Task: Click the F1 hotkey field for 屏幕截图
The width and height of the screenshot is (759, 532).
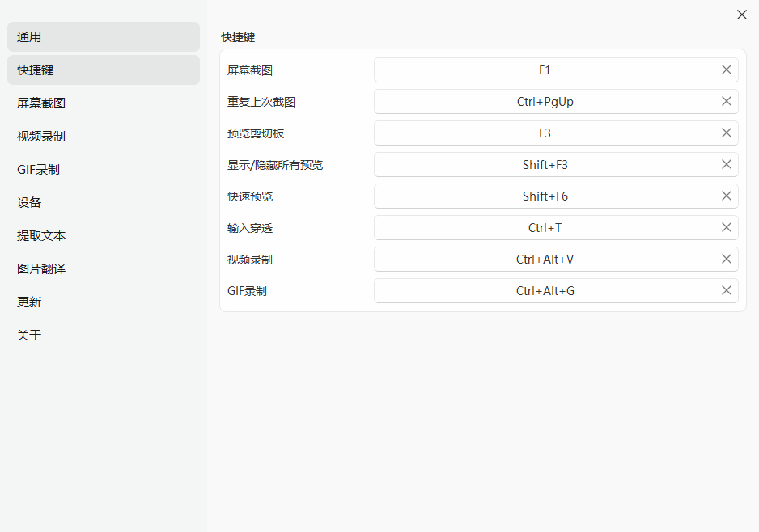Action: point(545,70)
